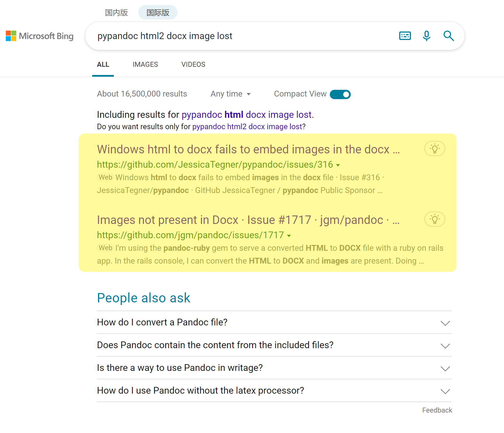Click the snippet text starting "I'm using the pandoc-ruby gem"

(x=270, y=254)
